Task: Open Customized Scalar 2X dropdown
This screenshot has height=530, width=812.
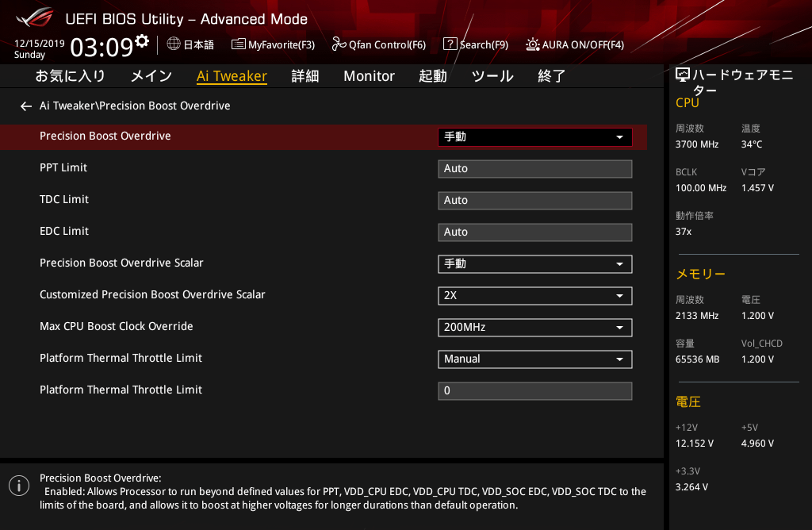Action: (534, 296)
